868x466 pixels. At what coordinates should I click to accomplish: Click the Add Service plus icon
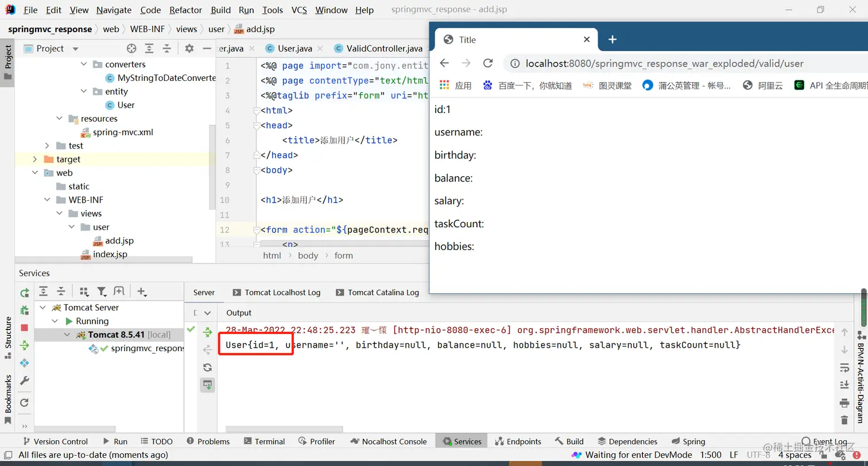click(142, 292)
